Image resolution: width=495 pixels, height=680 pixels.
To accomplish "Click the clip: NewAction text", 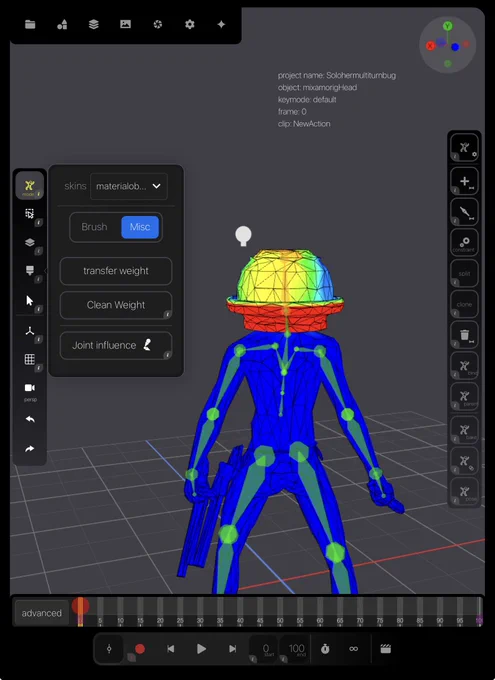I will tap(304, 124).
